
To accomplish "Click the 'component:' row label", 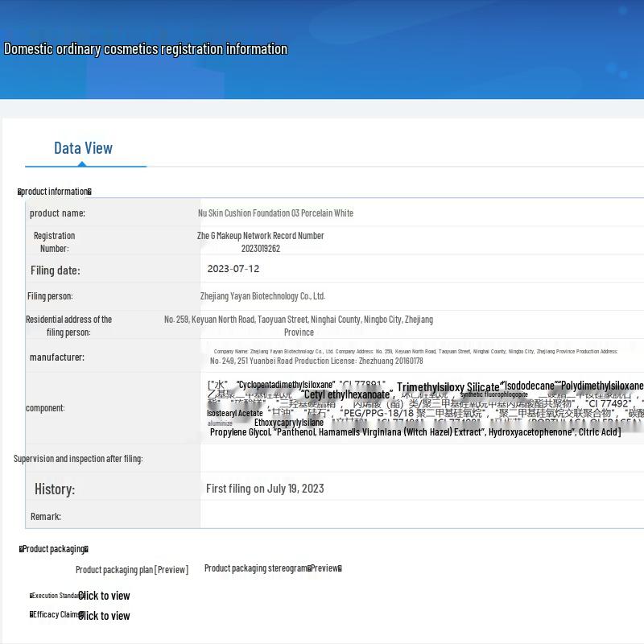I will click(45, 408).
